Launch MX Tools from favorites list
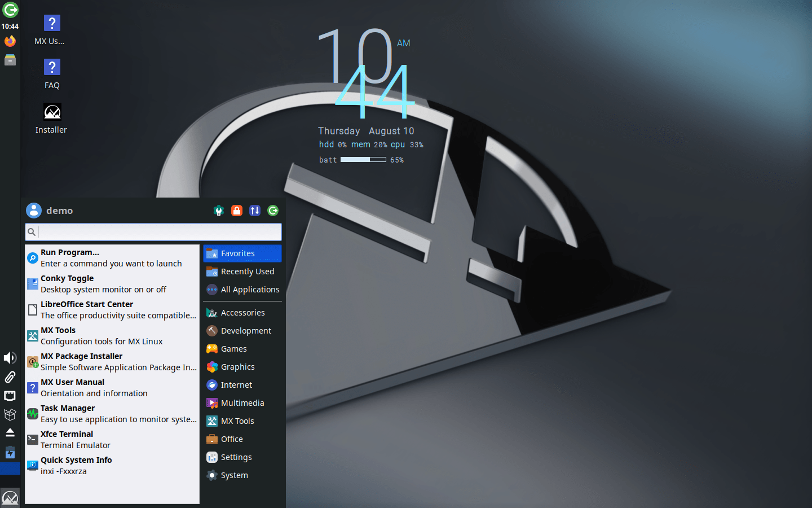The image size is (812, 508). click(112, 336)
